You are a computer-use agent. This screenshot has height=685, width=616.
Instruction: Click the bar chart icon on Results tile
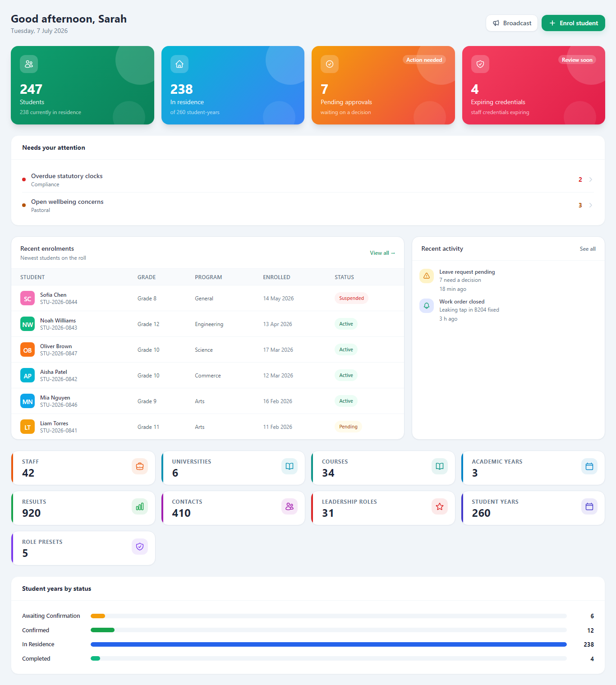point(140,506)
